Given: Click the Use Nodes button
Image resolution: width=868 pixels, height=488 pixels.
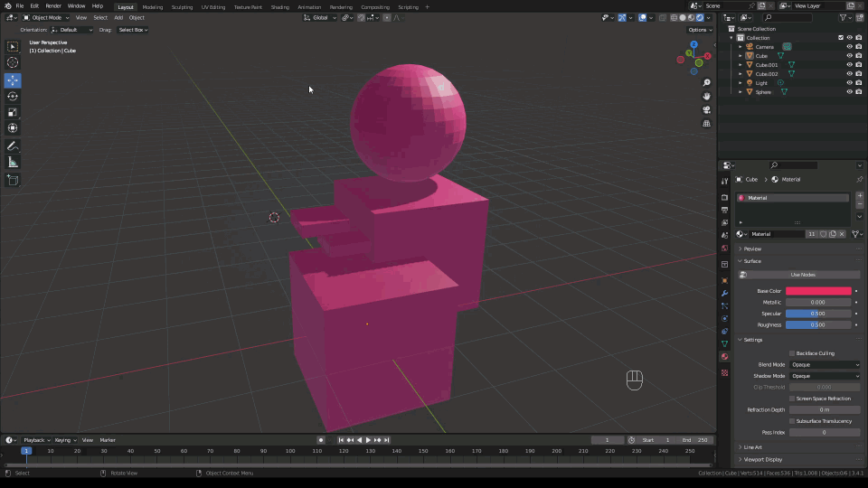Looking at the screenshot, I should pyautogui.click(x=802, y=275).
